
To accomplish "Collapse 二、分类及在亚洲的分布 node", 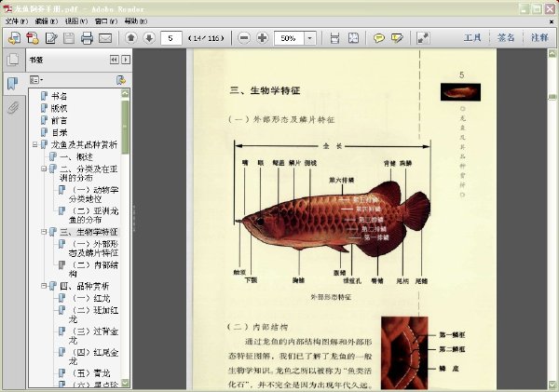I will [x=44, y=169].
